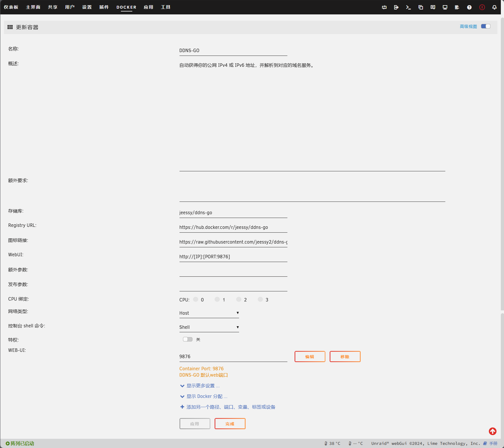Select CPU 2 pinning option
Screen dimensions: 504x448
239,299
